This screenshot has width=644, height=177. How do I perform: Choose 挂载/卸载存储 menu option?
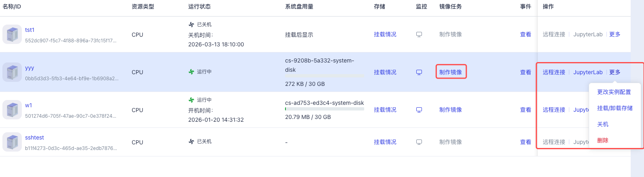[x=615, y=108]
